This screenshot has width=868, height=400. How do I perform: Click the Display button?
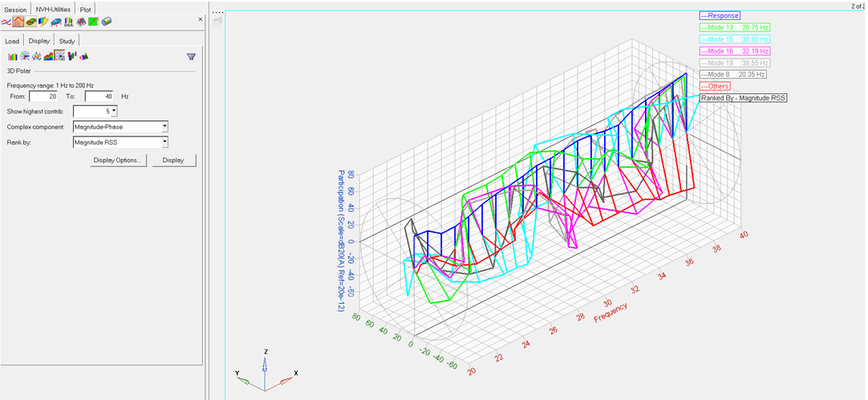coord(174,160)
